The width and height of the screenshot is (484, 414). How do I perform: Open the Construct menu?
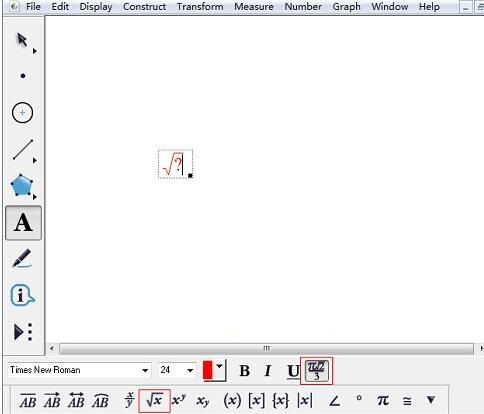[x=144, y=7]
